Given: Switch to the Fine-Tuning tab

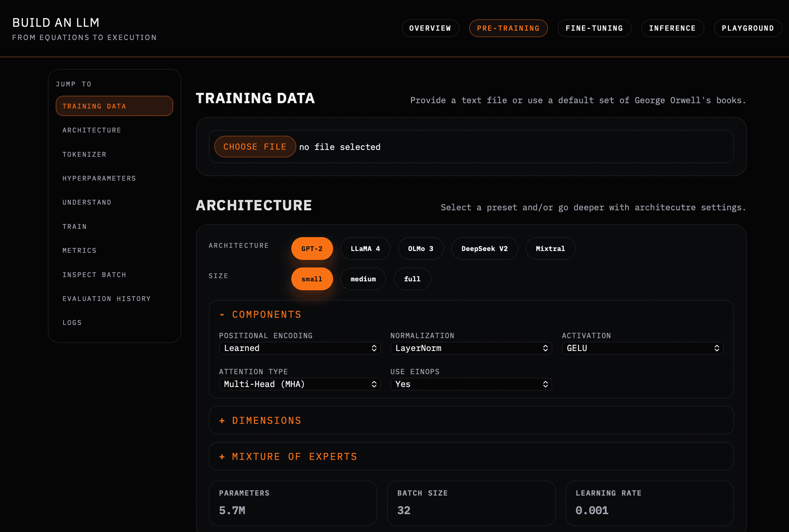Looking at the screenshot, I should coord(594,28).
